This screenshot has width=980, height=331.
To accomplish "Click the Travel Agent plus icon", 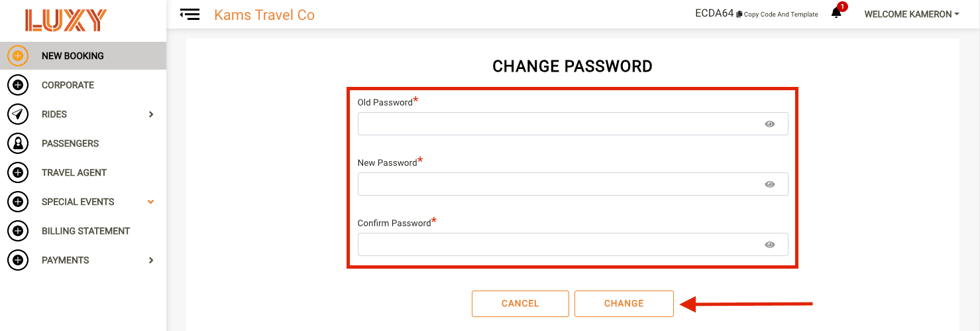I will (x=18, y=172).
